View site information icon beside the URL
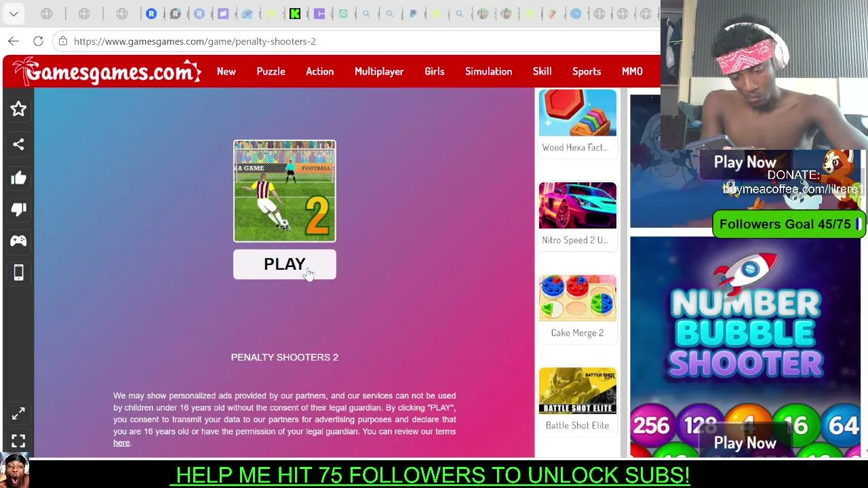 click(x=63, y=41)
